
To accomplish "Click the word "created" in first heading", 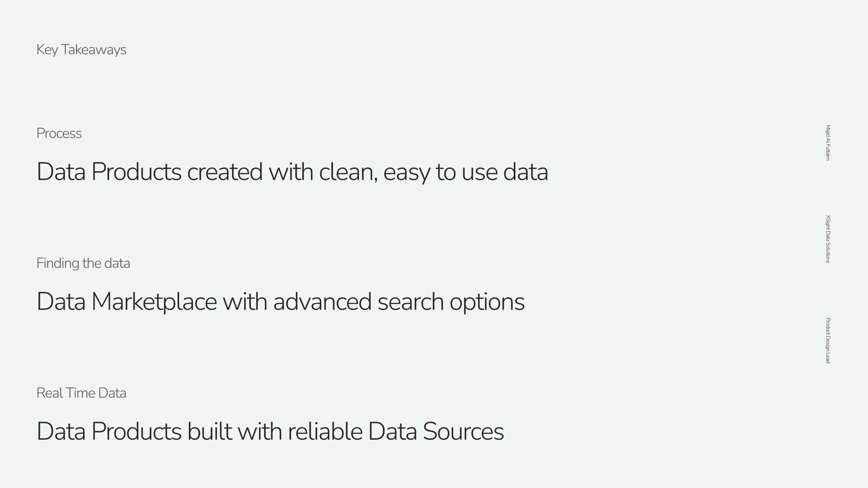I will tap(225, 172).
